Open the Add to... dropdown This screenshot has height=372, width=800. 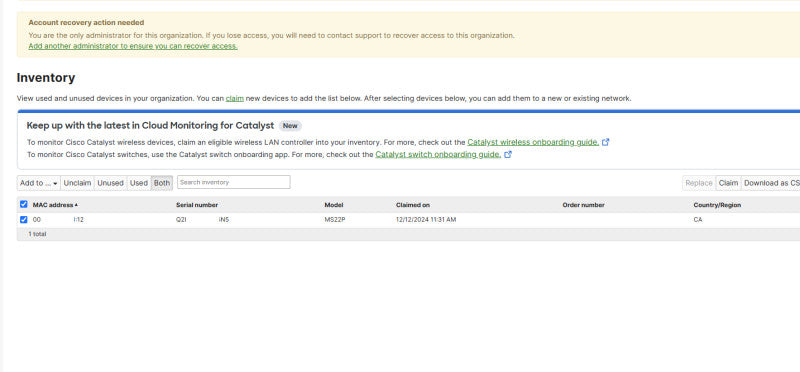[x=39, y=183]
